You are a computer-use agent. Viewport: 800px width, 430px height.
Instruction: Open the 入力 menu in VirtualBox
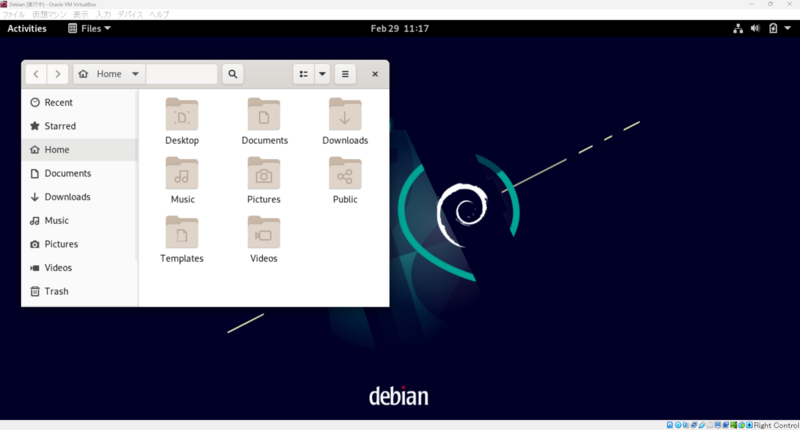103,15
